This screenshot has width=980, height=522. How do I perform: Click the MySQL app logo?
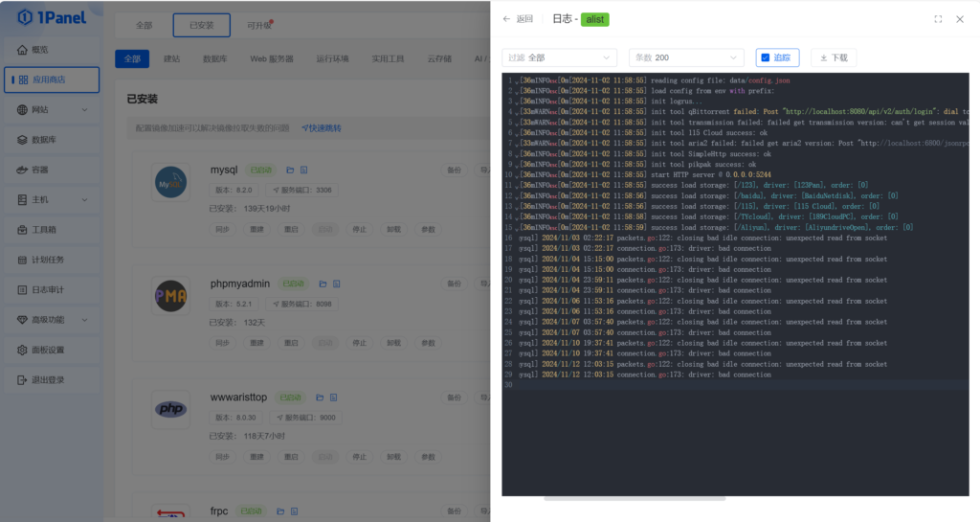(x=170, y=183)
